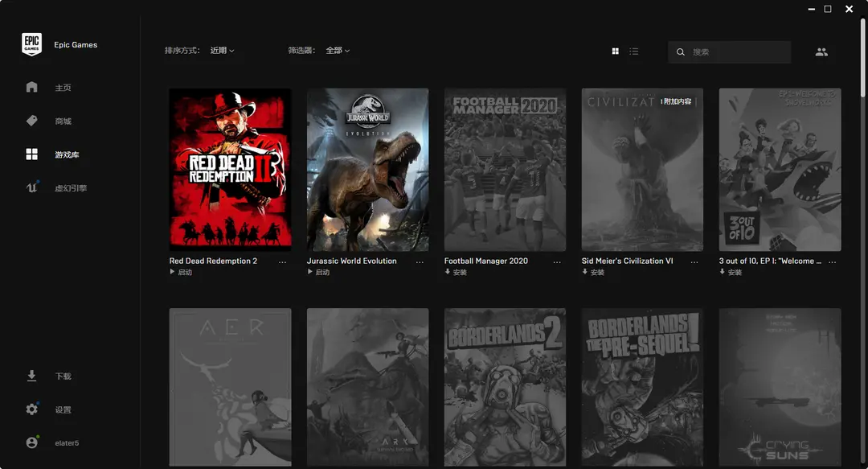Open 3 out of 10 EP1 cover
The width and height of the screenshot is (868, 469).
(780, 170)
